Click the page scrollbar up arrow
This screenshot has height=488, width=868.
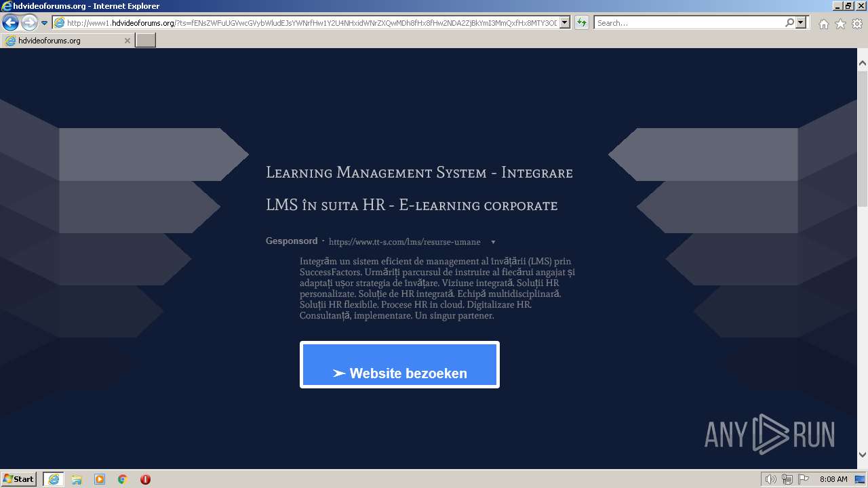863,63
